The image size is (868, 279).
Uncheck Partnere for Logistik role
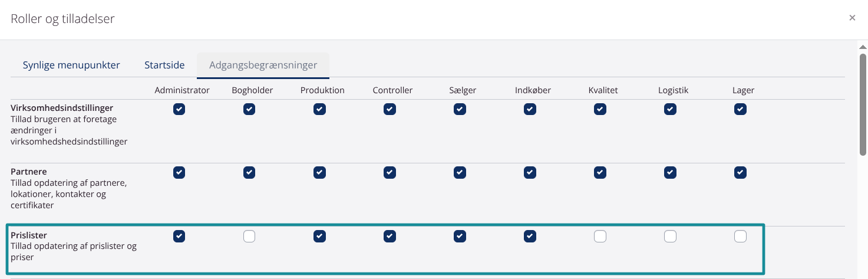[670, 173]
